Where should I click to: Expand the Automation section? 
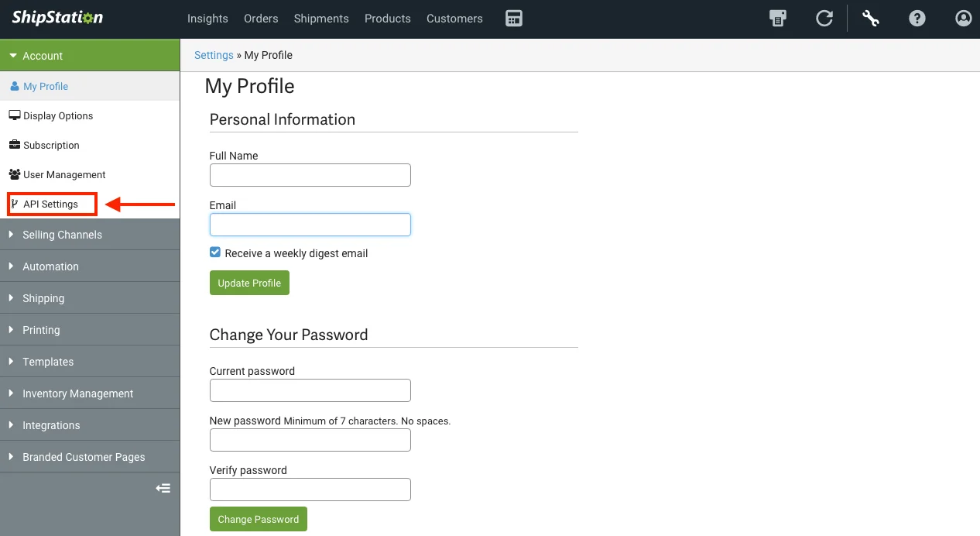pos(90,266)
